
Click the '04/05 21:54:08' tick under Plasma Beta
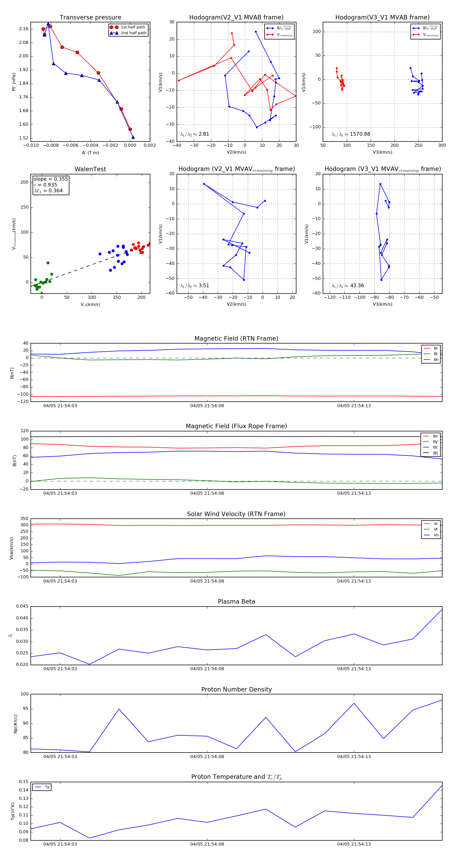click(207, 669)
